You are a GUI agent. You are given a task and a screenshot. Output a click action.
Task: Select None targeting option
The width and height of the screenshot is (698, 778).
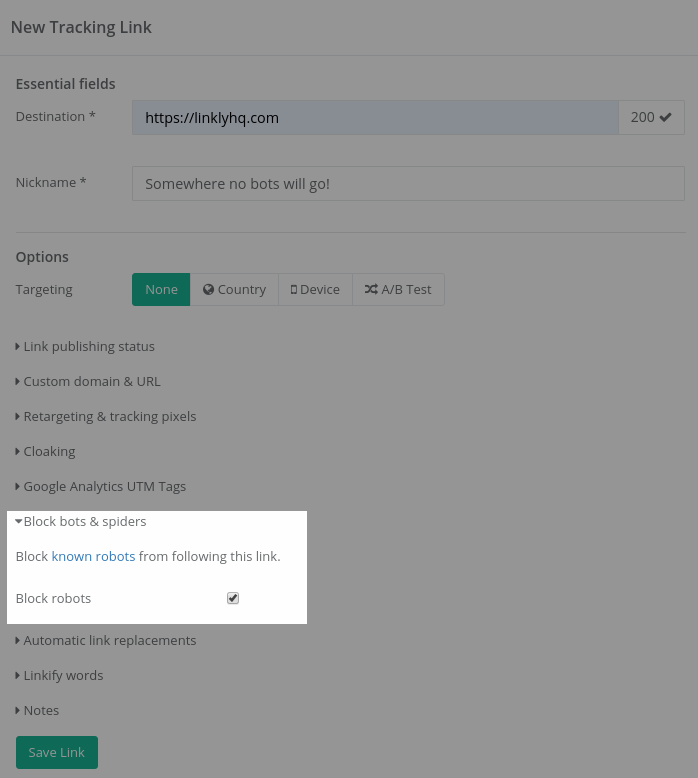[161, 289]
